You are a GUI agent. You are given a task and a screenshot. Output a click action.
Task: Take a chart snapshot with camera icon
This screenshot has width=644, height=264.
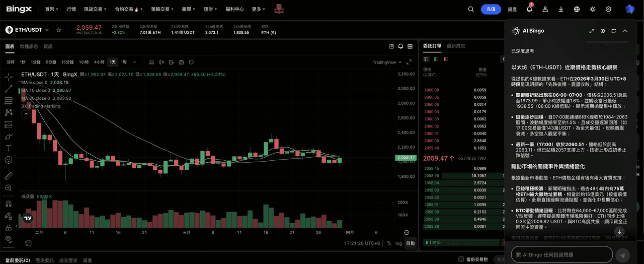point(181,62)
